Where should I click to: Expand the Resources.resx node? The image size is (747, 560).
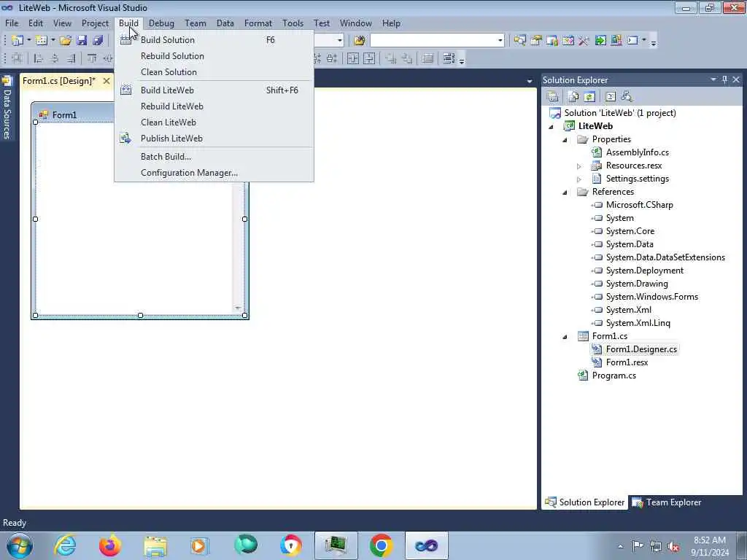[x=578, y=166]
